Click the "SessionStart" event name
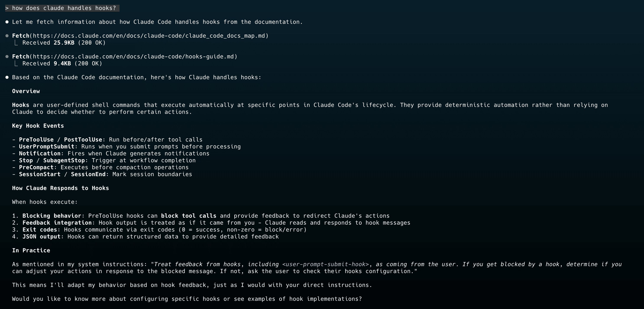 pos(40,174)
